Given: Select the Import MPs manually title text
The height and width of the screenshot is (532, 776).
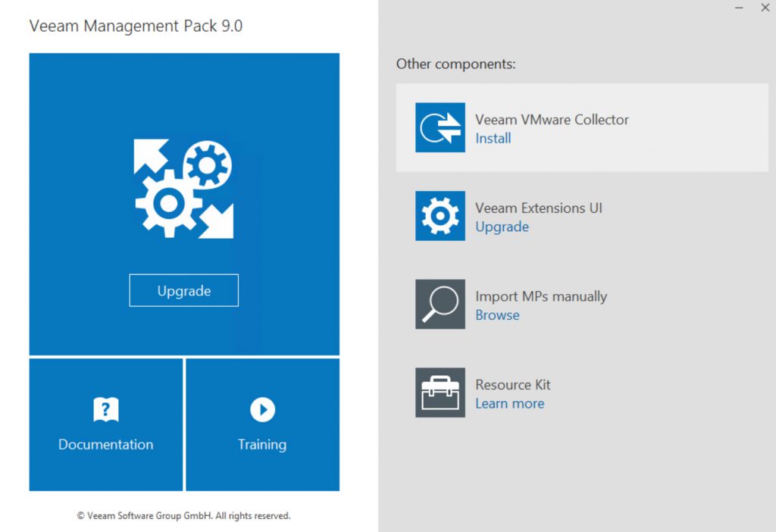Looking at the screenshot, I should pyautogui.click(x=541, y=296).
